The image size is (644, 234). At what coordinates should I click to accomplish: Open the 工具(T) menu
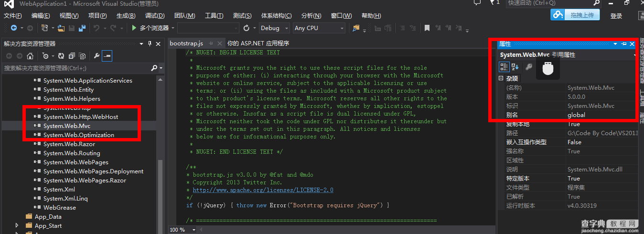214,16
